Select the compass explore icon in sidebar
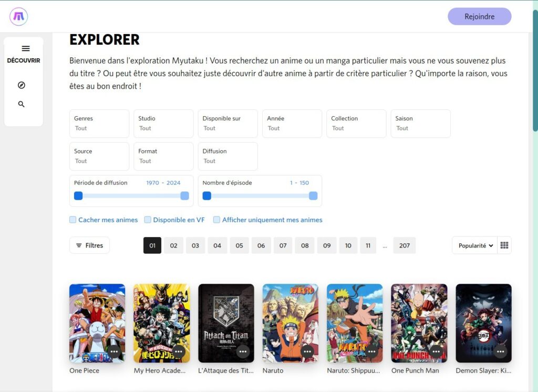 click(21, 85)
